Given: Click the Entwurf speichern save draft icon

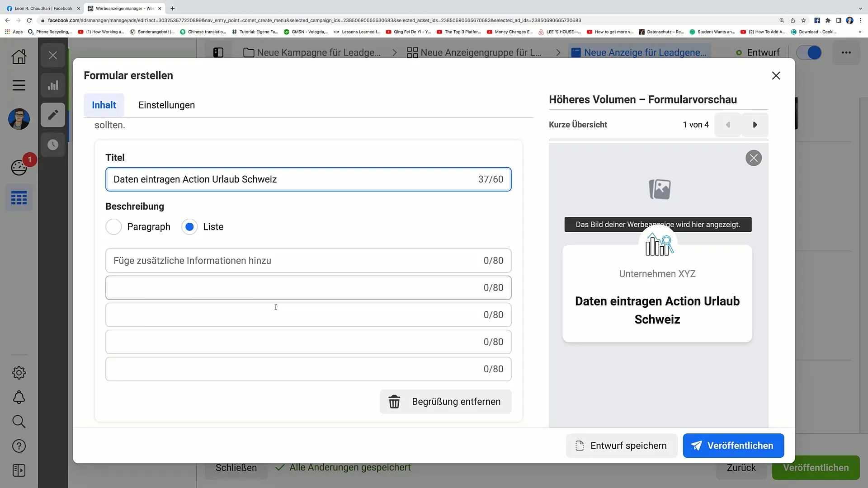Looking at the screenshot, I should pyautogui.click(x=580, y=446).
